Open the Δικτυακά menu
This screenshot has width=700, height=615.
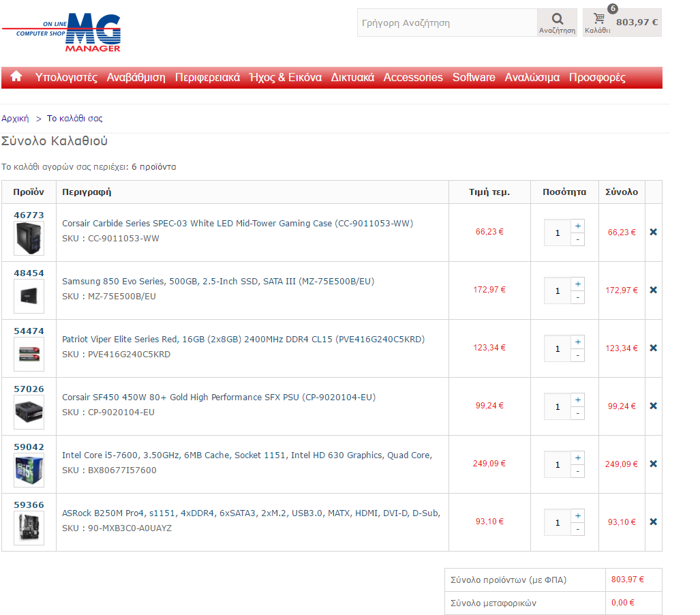[x=352, y=77]
